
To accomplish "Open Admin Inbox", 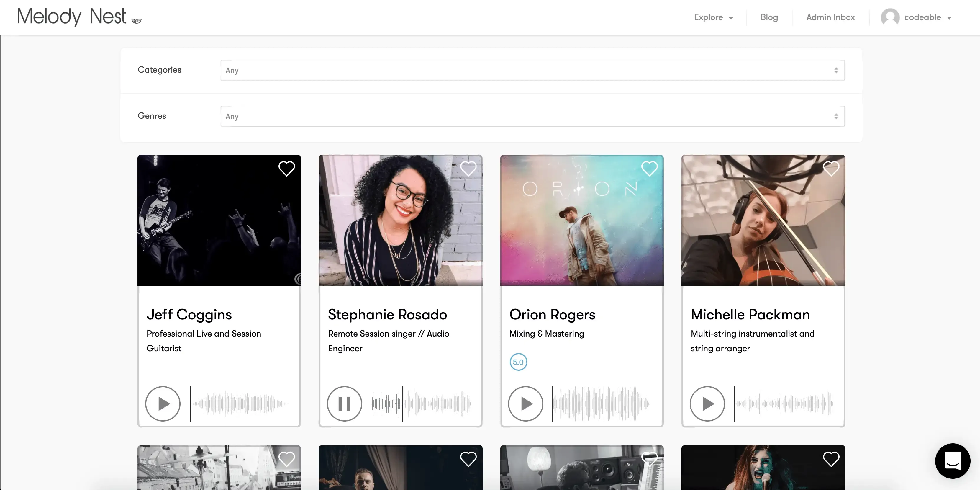I will (x=830, y=17).
